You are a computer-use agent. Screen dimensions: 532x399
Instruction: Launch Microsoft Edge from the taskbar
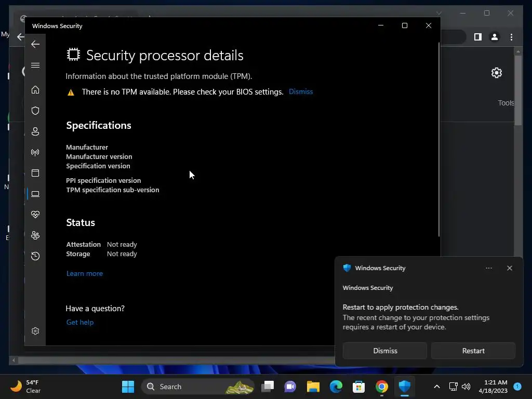(x=336, y=387)
